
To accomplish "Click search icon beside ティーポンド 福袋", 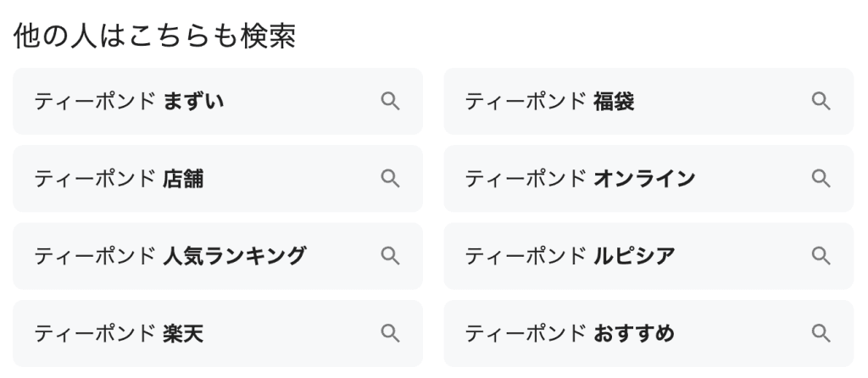I will coord(821,102).
